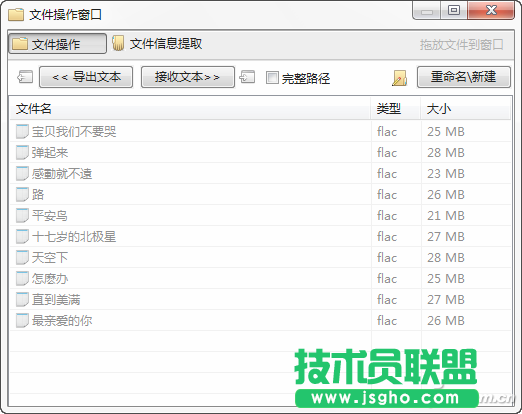Click the pencil note icon beside 重命名\新建

pyautogui.click(x=399, y=78)
